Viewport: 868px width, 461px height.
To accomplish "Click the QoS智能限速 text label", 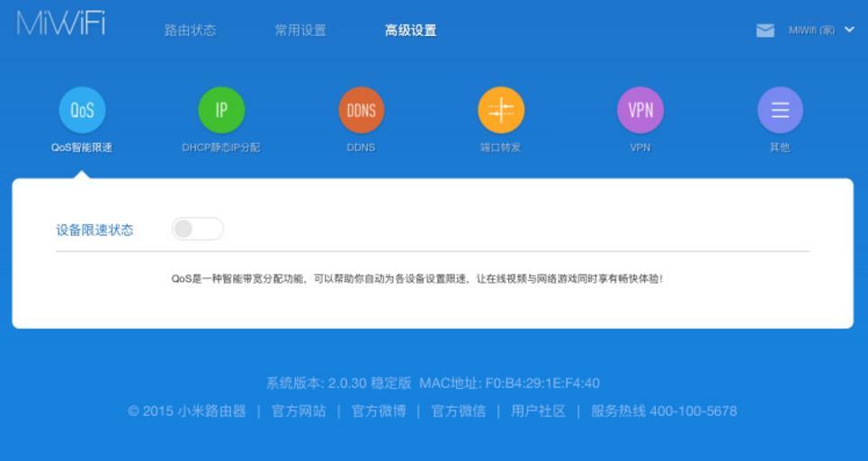I will pyautogui.click(x=82, y=148).
